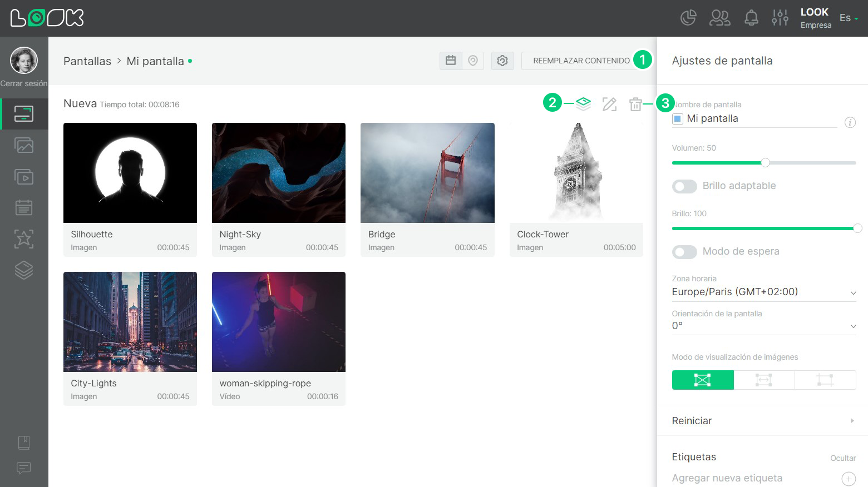
Task: Click the REEMPLAZAR CONTENIDO button
Action: pos(581,61)
